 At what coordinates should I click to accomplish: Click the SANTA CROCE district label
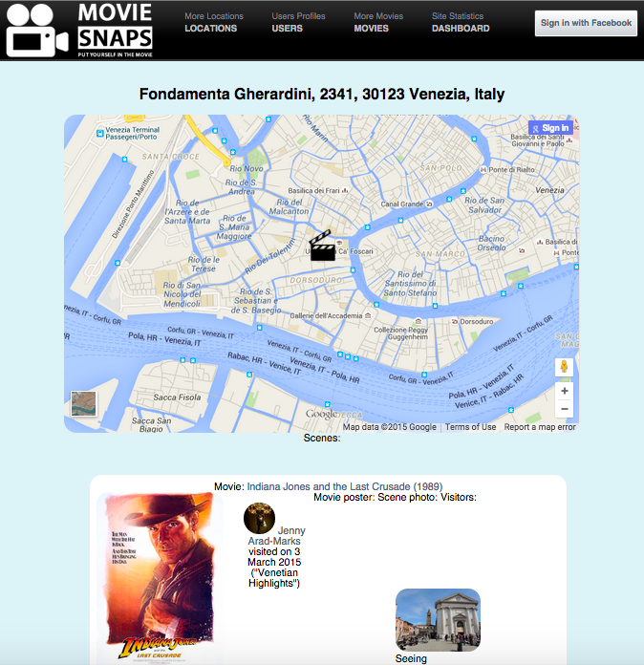coord(170,157)
